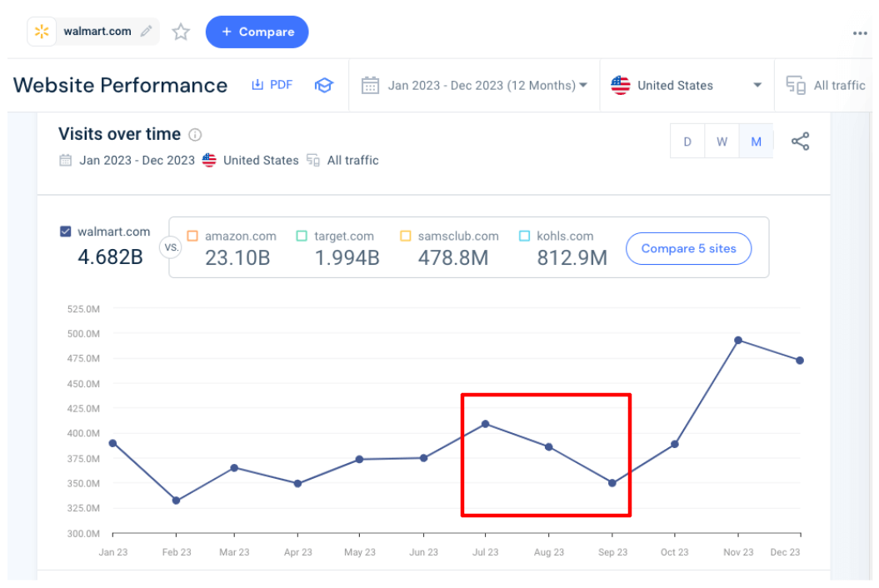Open the date range calendar icon

pos(370,86)
